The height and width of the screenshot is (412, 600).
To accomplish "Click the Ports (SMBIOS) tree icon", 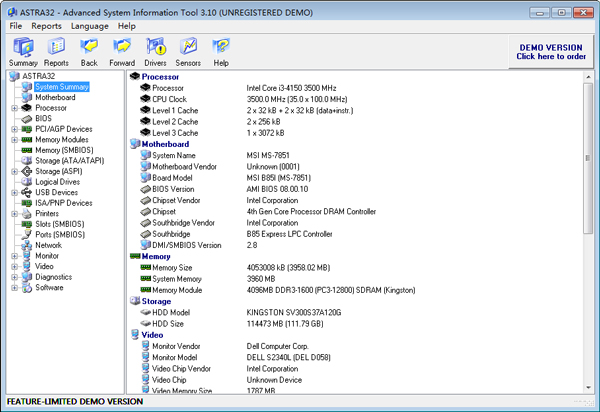I will pos(26,234).
